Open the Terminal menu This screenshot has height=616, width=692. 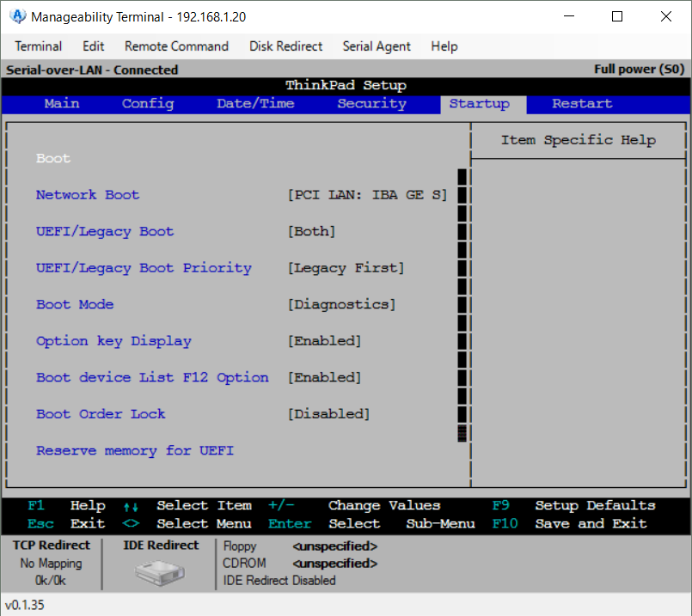[39, 46]
